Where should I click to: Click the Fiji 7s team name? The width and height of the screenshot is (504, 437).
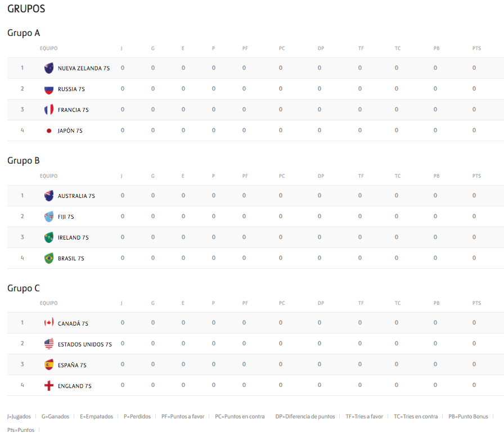coord(66,217)
